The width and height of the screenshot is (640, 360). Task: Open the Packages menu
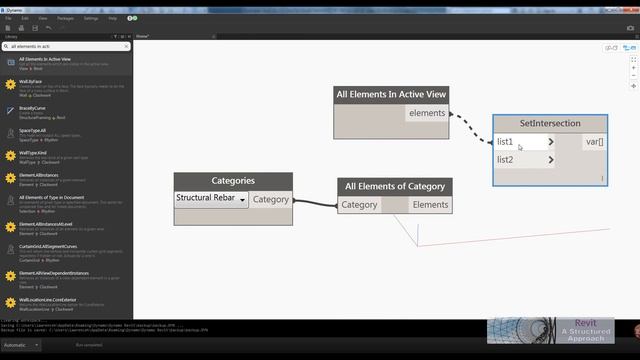point(65,18)
